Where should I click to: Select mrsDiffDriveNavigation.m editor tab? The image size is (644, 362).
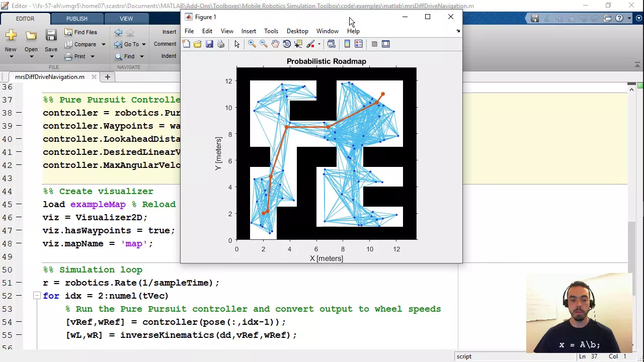pos(50,77)
